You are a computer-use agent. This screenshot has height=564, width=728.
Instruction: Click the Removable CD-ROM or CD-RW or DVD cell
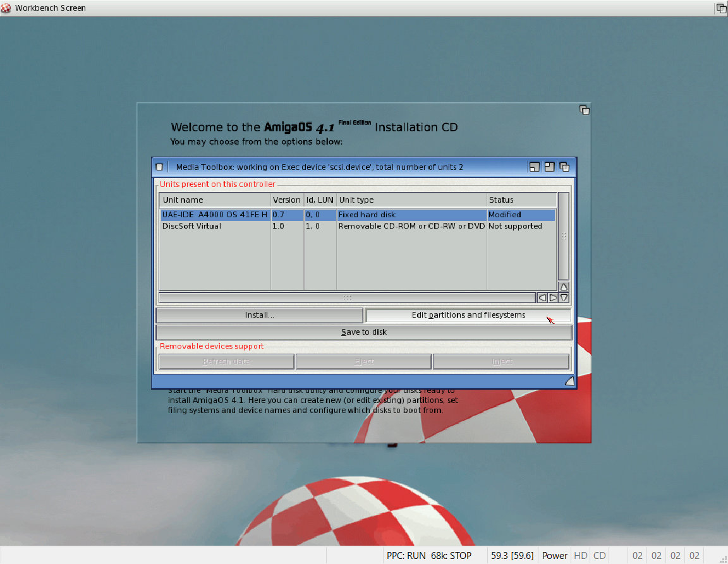[411, 226]
